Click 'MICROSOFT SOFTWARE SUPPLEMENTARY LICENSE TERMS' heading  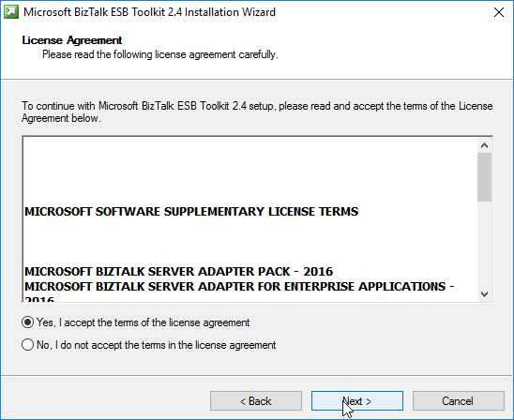click(191, 212)
